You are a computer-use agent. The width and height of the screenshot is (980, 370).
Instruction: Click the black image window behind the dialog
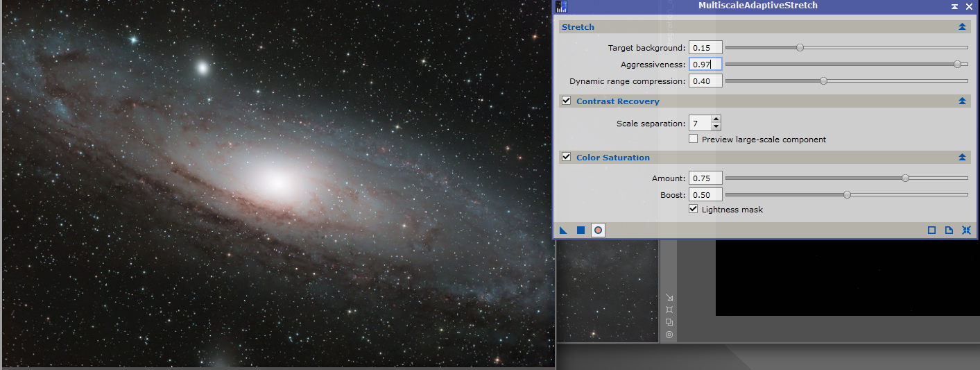click(x=847, y=278)
